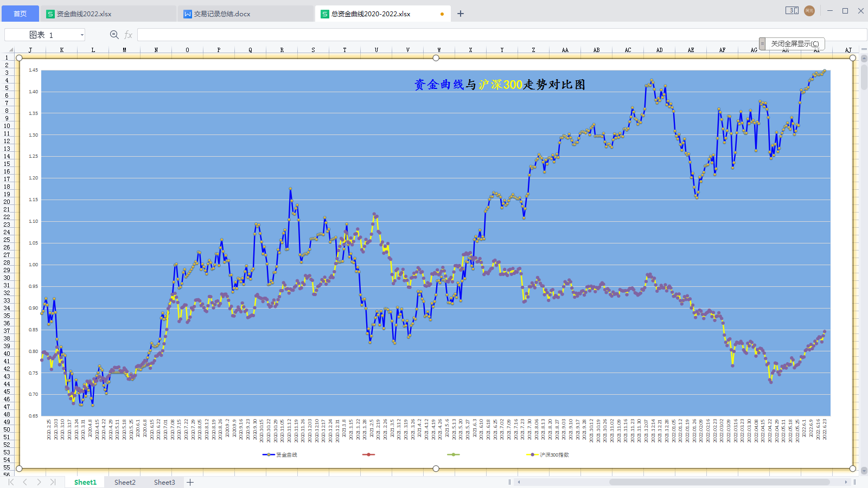This screenshot has width=868, height=488.
Task: Click the zoom magnifier icon beside fx
Action: (x=114, y=35)
